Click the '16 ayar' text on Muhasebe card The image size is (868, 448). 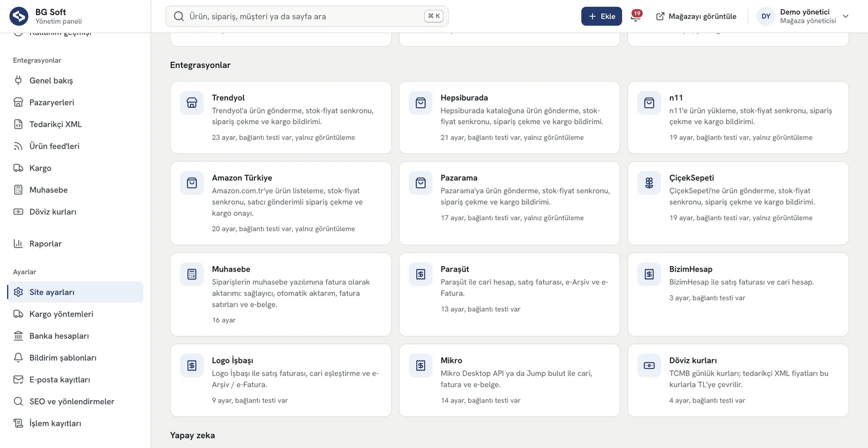pyautogui.click(x=224, y=320)
